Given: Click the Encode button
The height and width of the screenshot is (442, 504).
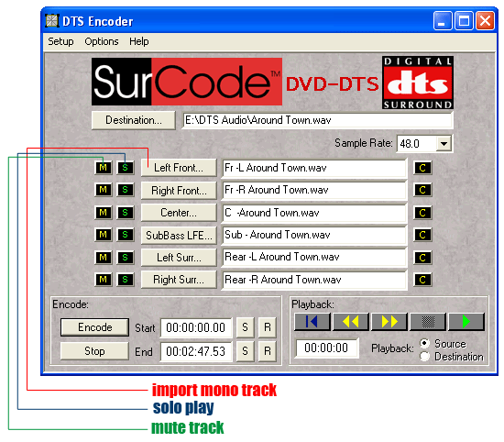Looking at the screenshot, I should [94, 327].
